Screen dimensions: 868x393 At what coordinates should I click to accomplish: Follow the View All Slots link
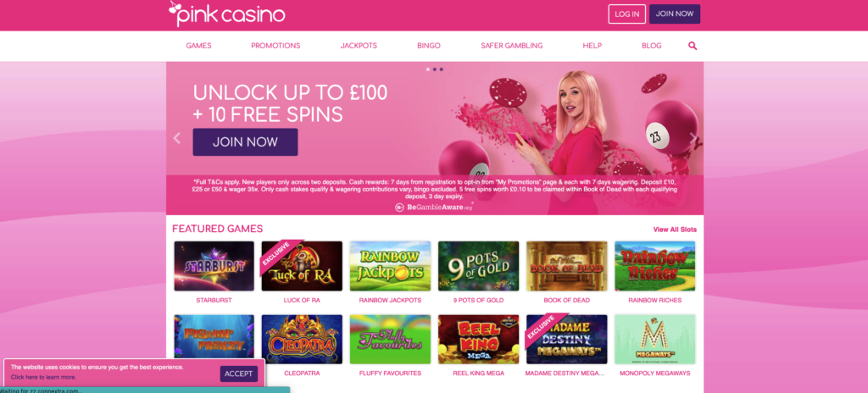point(675,230)
